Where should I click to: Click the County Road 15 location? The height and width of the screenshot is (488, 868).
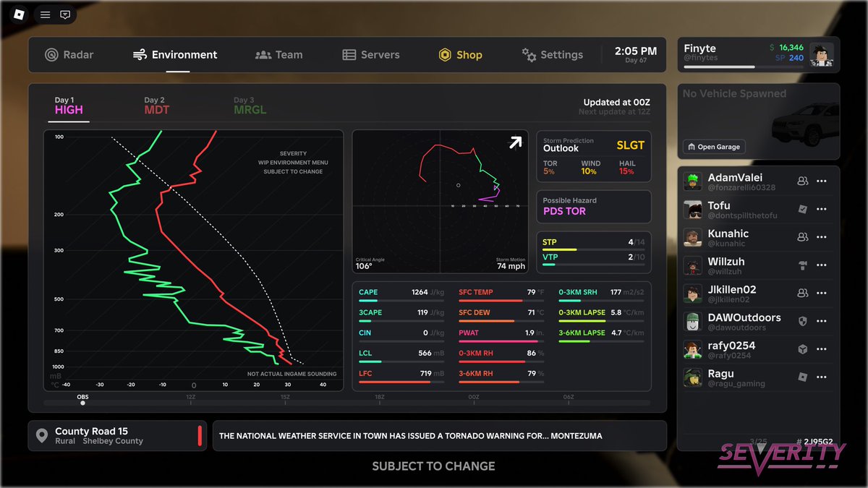point(91,431)
